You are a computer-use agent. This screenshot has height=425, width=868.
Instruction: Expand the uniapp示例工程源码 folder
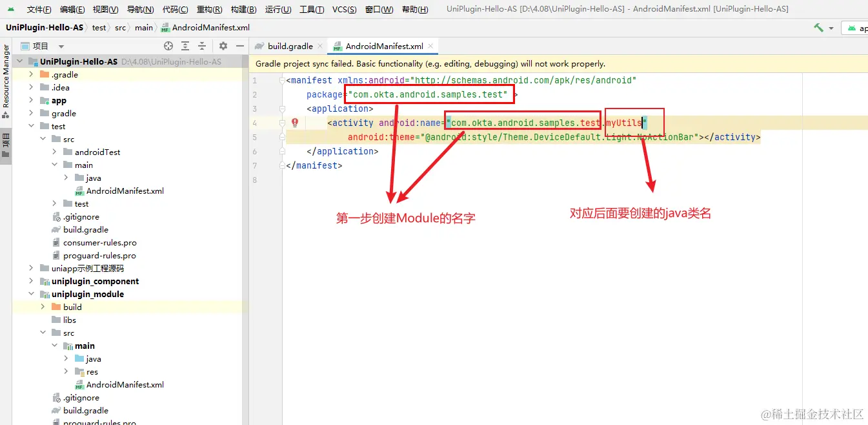point(32,268)
